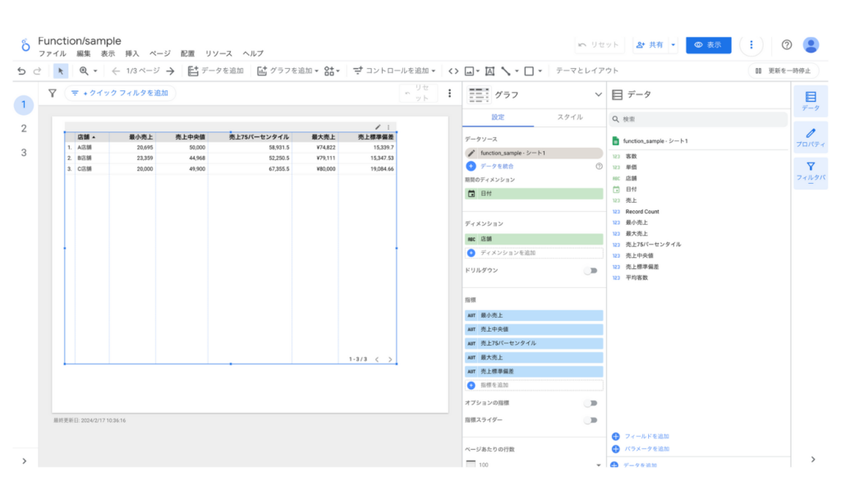841x504 pixels.
Task: Click the blue 表示 view button
Action: coord(708,45)
